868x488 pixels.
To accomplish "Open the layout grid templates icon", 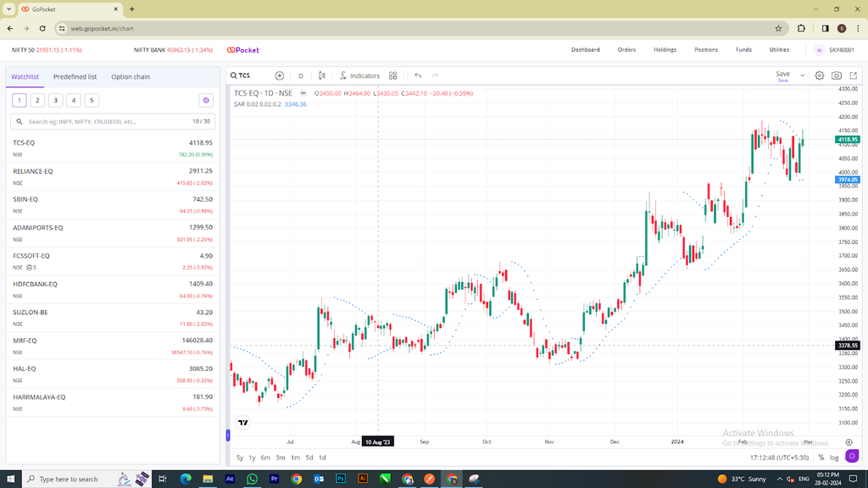I will pos(393,75).
